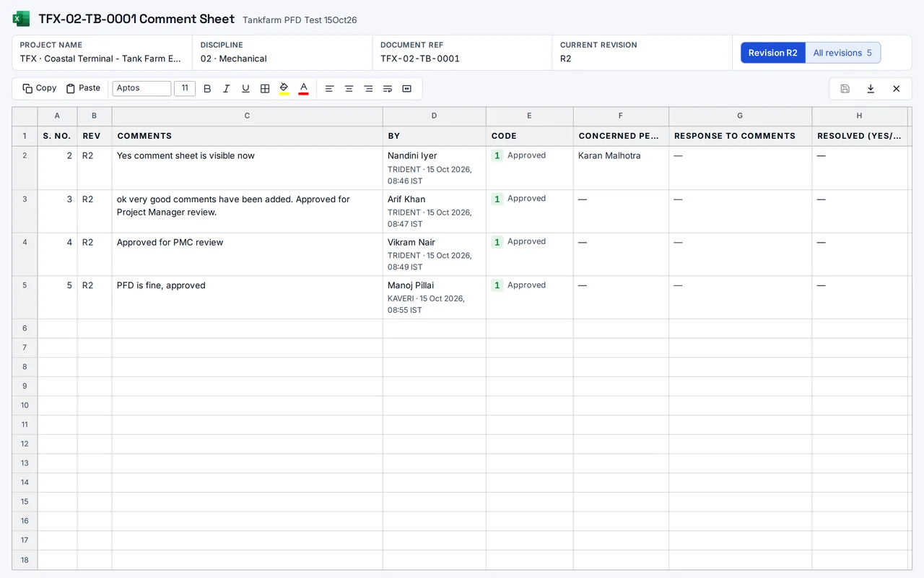This screenshot has height=578, width=924.
Task: Click the Bold formatting icon
Action: click(x=207, y=88)
